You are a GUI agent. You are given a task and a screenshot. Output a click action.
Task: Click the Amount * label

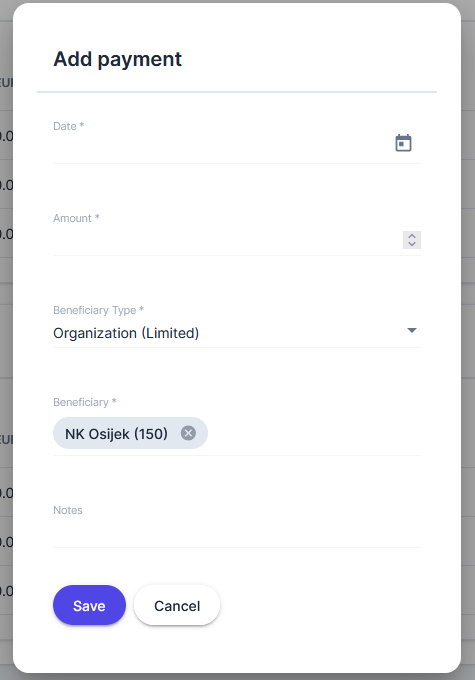(x=76, y=218)
